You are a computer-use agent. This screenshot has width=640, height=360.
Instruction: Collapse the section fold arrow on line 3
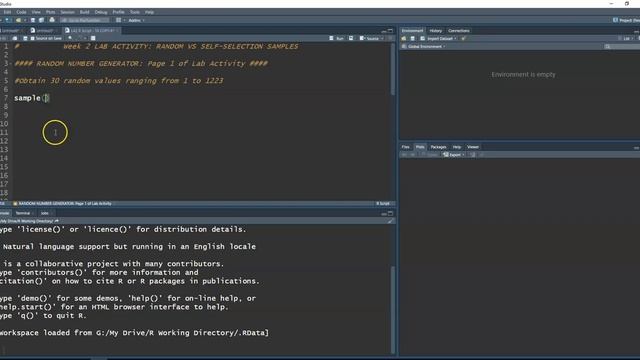pyautogui.click(x=11, y=64)
